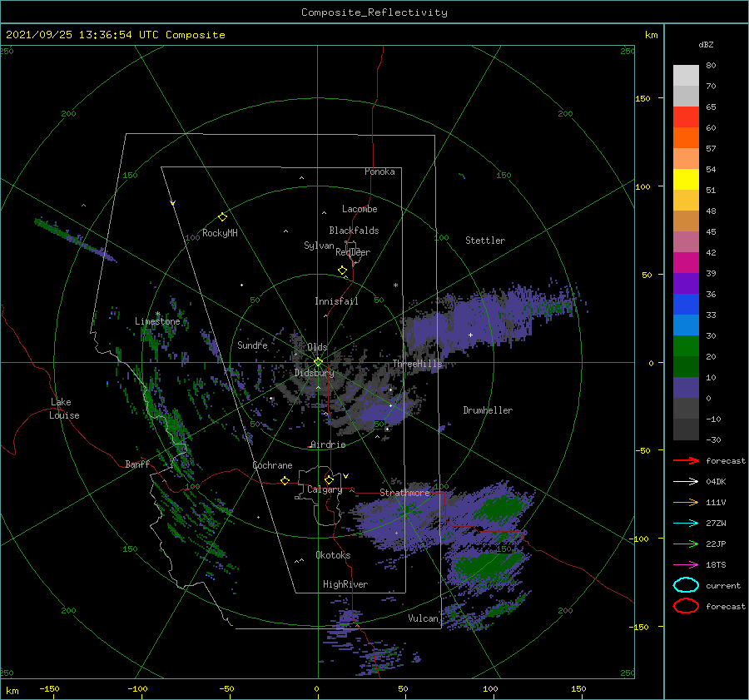This screenshot has width=749, height=700.
Task: Select the red forecast ellipse icon
Action: [x=686, y=606]
